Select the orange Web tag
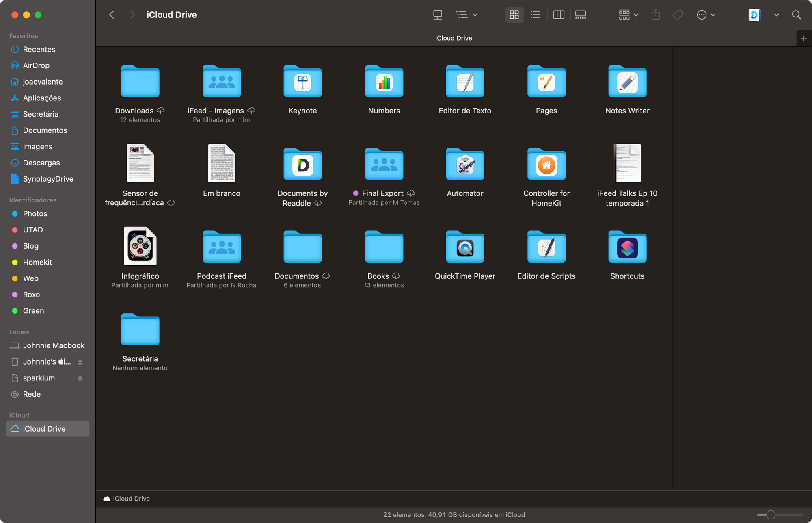The height and width of the screenshot is (523, 812). pos(48,279)
